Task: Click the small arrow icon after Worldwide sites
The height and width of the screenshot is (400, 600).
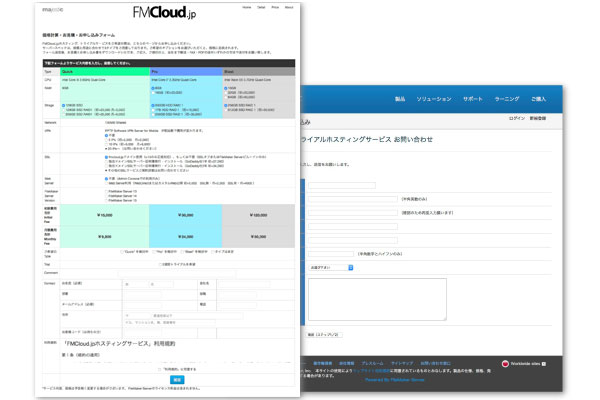Action: (x=544, y=364)
